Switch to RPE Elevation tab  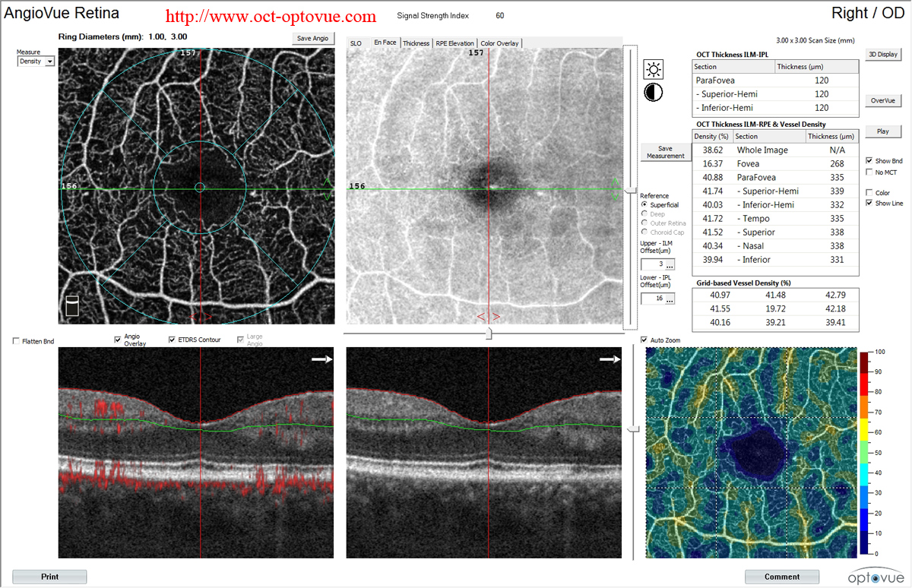454,43
